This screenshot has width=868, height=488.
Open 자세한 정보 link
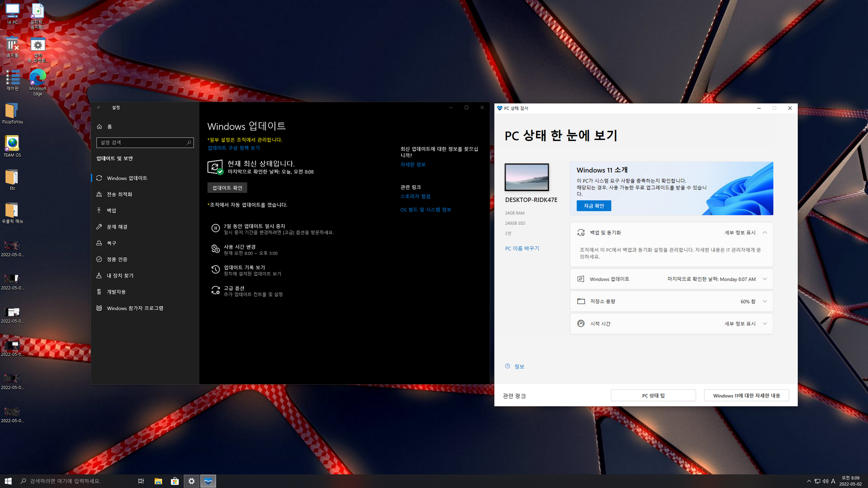pyautogui.click(x=413, y=165)
